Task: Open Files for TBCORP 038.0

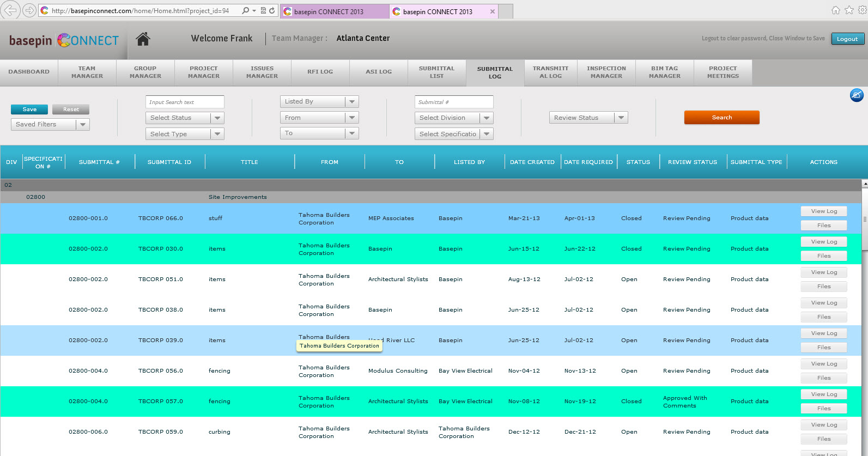Action: click(824, 317)
